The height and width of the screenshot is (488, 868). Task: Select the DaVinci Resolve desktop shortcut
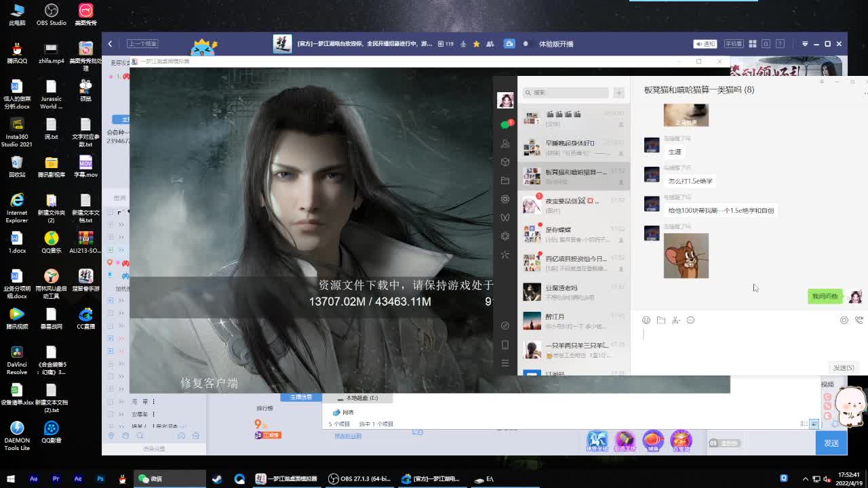[x=17, y=361]
